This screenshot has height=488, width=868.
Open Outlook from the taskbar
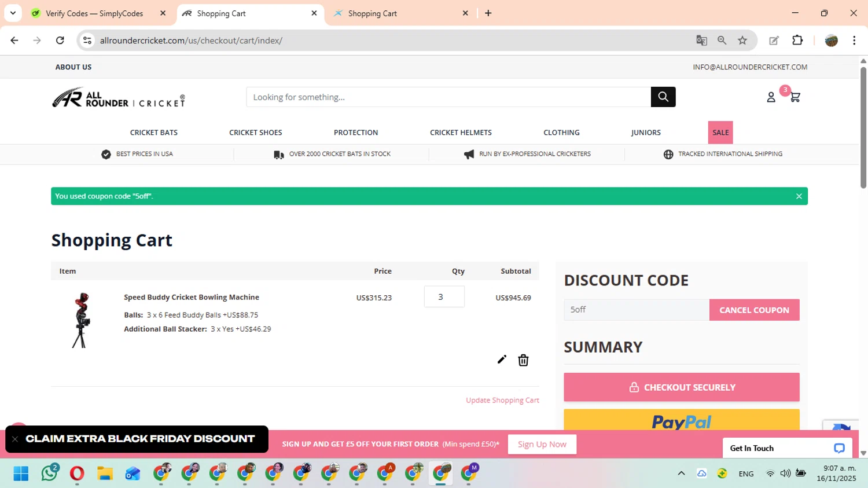pyautogui.click(x=133, y=474)
